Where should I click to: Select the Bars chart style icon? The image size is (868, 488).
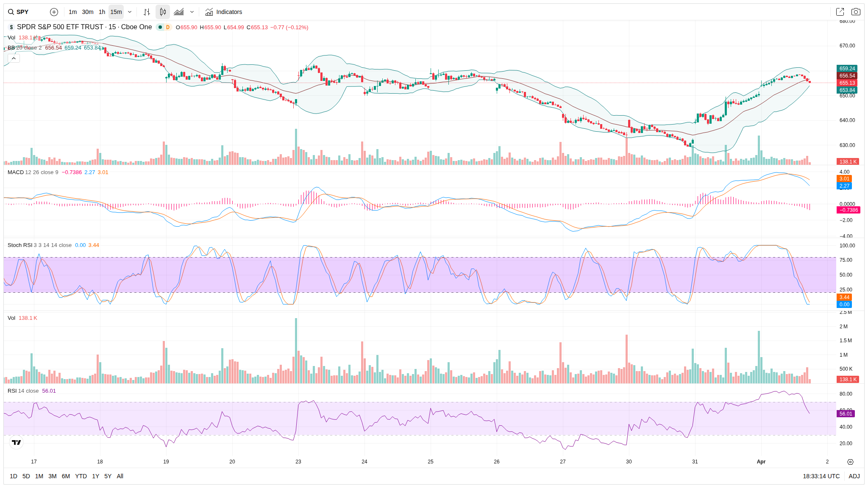click(147, 12)
